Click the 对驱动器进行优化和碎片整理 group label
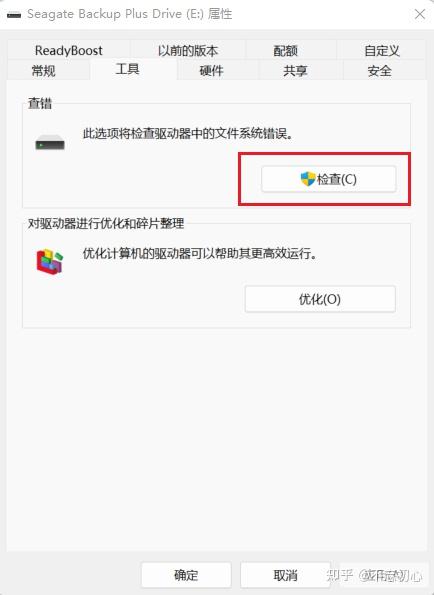Screen dimensions: 434x595 tap(106, 223)
